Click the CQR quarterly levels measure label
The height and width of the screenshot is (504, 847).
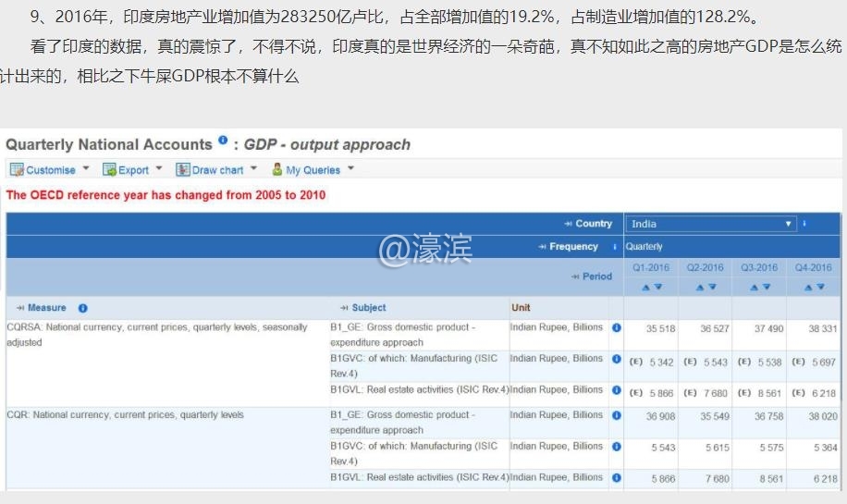[126, 415]
